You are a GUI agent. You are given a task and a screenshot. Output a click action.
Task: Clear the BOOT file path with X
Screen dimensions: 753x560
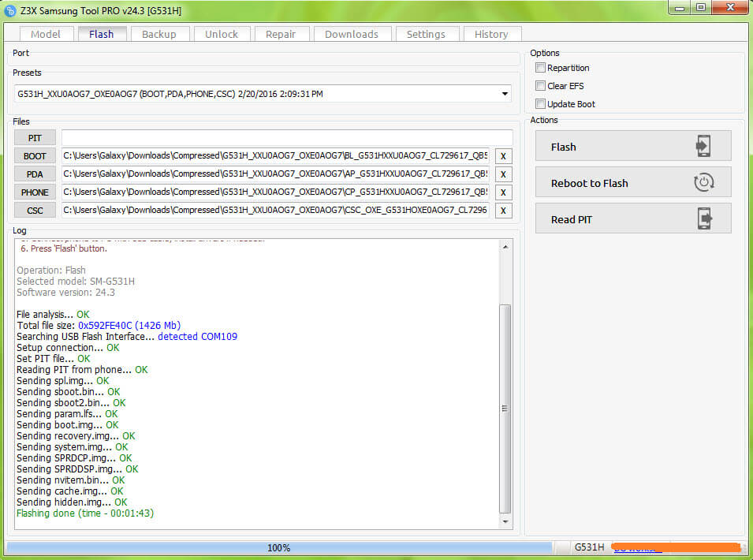(503, 156)
